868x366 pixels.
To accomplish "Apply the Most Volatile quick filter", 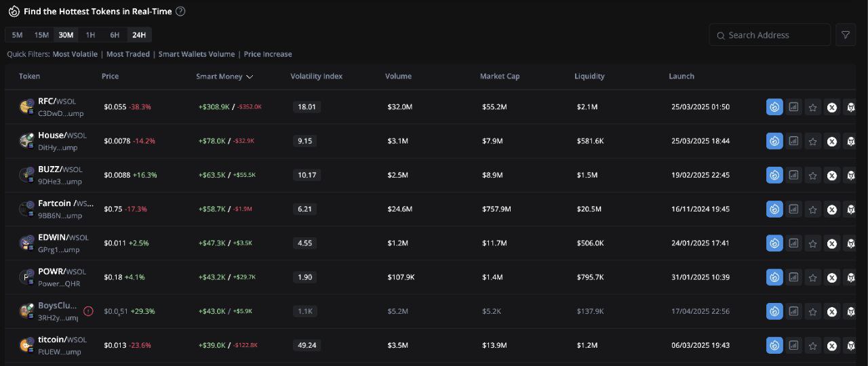I will [75, 54].
